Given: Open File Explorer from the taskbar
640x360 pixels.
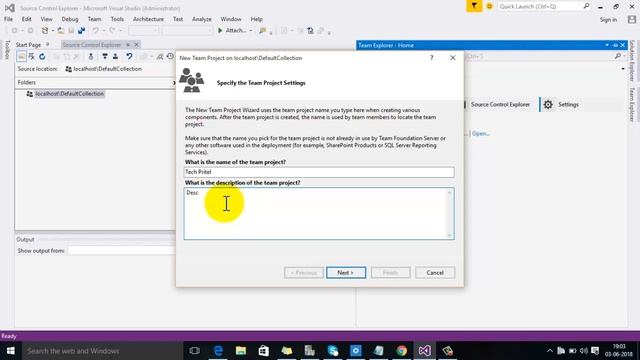Looking at the screenshot, I should coord(241,351).
